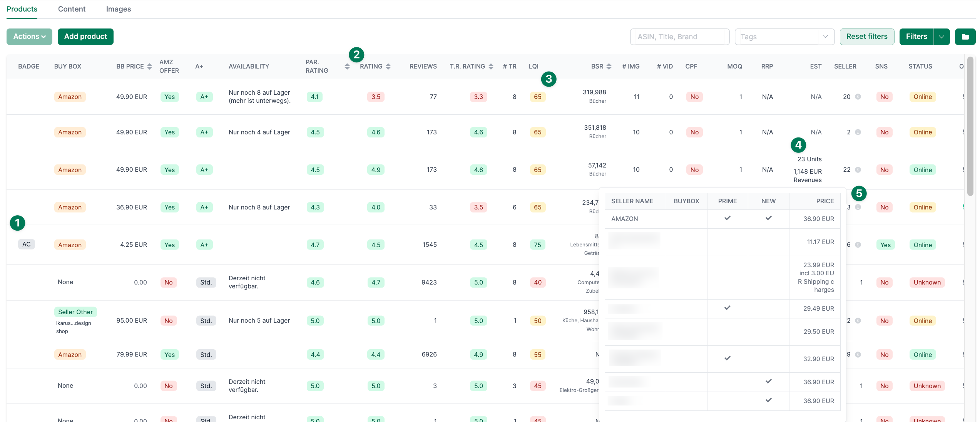The image size is (980, 422).
Task: Click info icon next to seller count 22
Action: click(858, 170)
